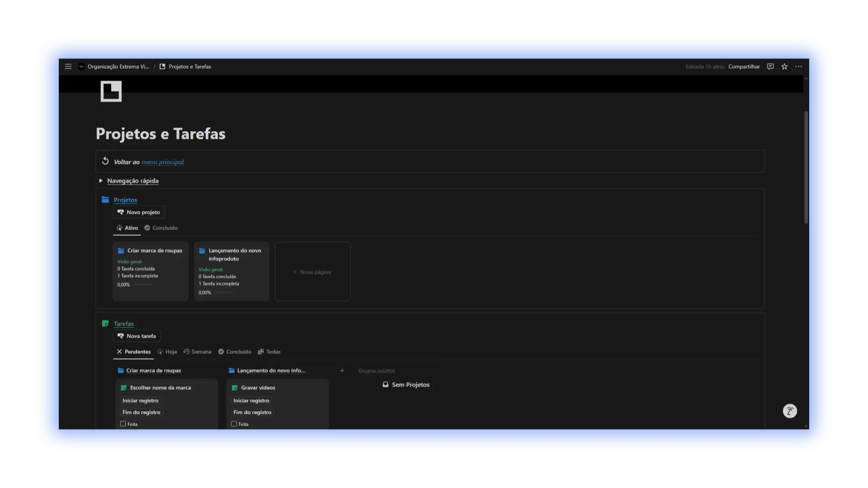The height and width of the screenshot is (488, 868).
Task: Click the green icon on Escolher nome da marca
Action: tap(124, 388)
